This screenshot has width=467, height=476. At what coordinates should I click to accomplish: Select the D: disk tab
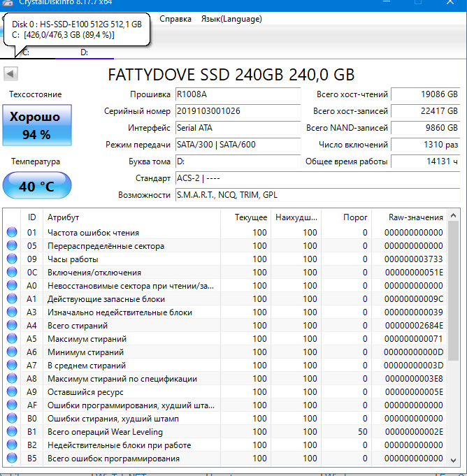pyautogui.click(x=84, y=52)
